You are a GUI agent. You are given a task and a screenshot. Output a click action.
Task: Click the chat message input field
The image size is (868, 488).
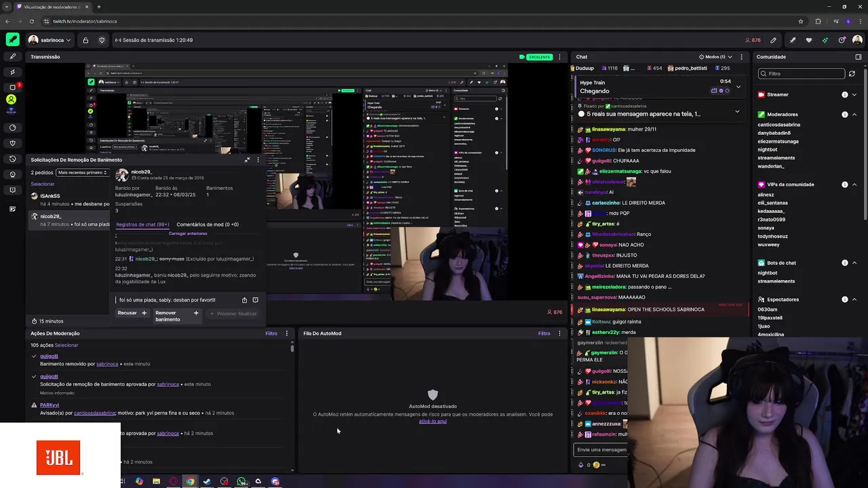(601, 449)
